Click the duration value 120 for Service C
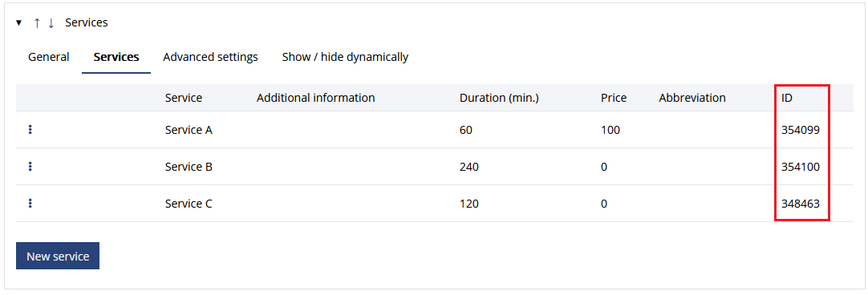This screenshot has width=868, height=295. click(x=468, y=204)
